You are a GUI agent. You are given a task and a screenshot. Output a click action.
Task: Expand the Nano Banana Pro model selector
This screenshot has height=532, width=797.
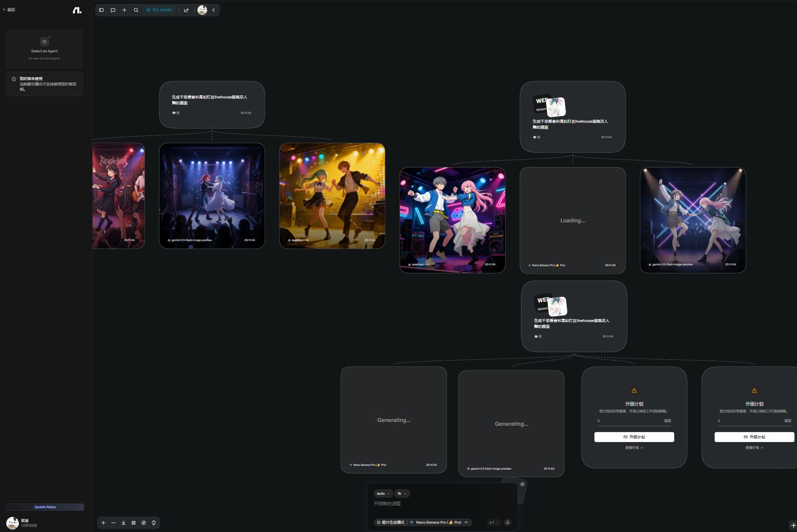(439, 522)
